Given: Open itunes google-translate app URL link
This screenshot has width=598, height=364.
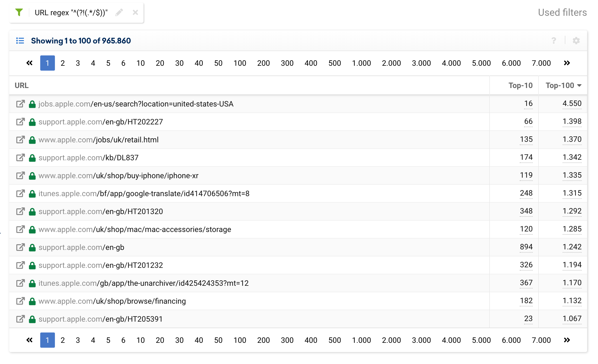Looking at the screenshot, I should (x=144, y=193).
